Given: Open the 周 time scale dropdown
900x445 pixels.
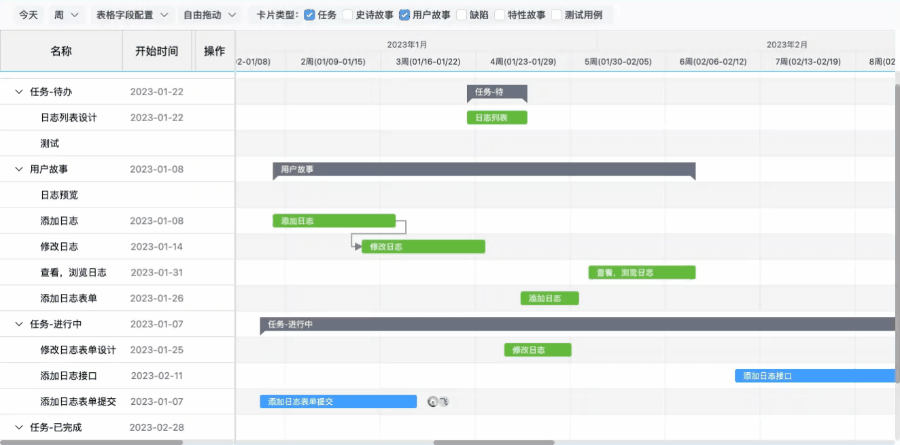Looking at the screenshot, I should tap(66, 15).
